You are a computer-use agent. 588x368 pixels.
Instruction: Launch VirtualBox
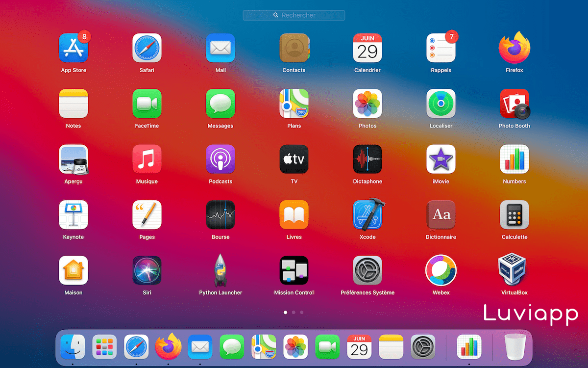pyautogui.click(x=514, y=270)
